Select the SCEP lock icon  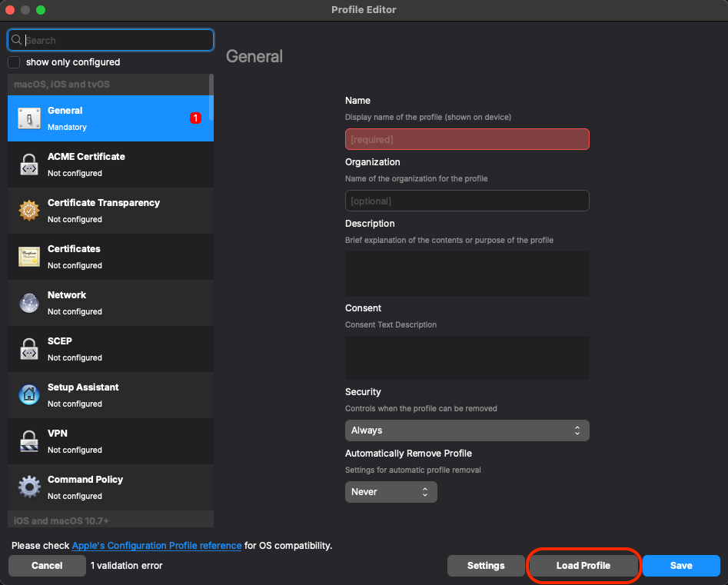pos(29,349)
